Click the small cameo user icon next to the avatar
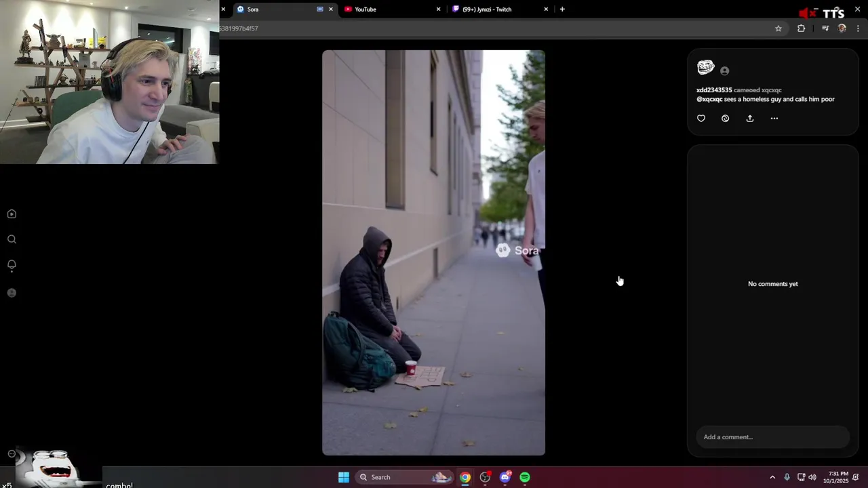Viewport: 868px width, 488px height. (725, 71)
